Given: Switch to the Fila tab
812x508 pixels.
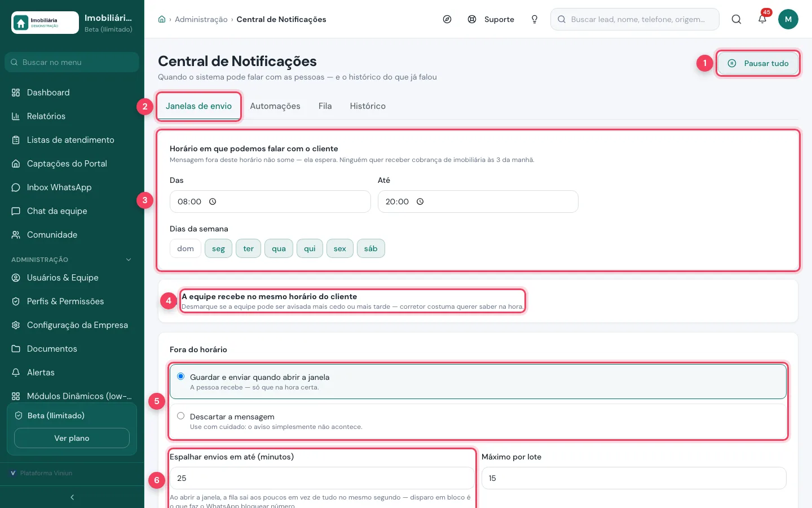Looking at the screenshot, I should pyautogui.click(x=325, y=106).
